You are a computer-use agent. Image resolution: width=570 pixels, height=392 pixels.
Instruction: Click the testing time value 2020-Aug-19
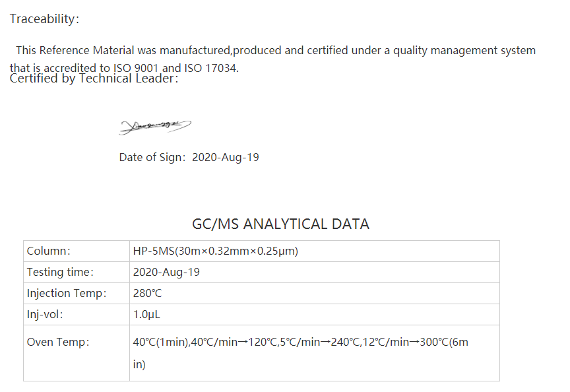tap(166, 273)
